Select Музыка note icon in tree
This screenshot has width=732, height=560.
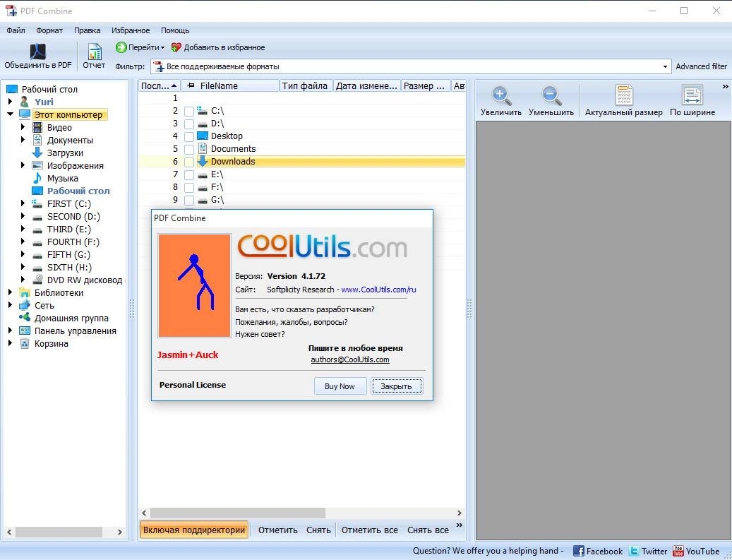(x=37, y=179)
